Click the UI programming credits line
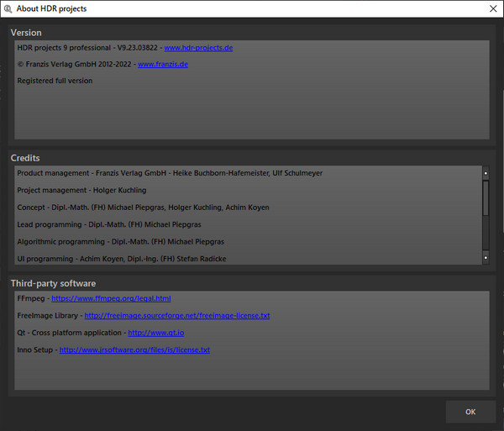The image size is (504, 431). (x=122, y=259)
